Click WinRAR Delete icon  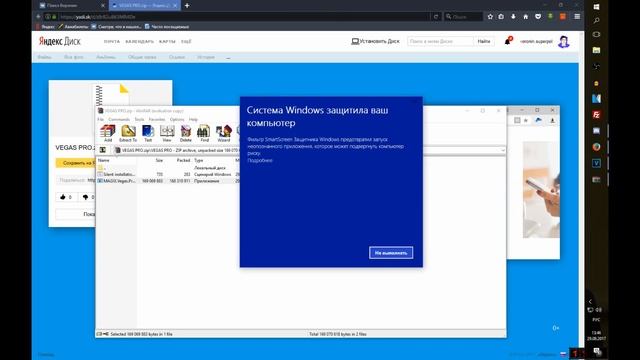(186, 133)
